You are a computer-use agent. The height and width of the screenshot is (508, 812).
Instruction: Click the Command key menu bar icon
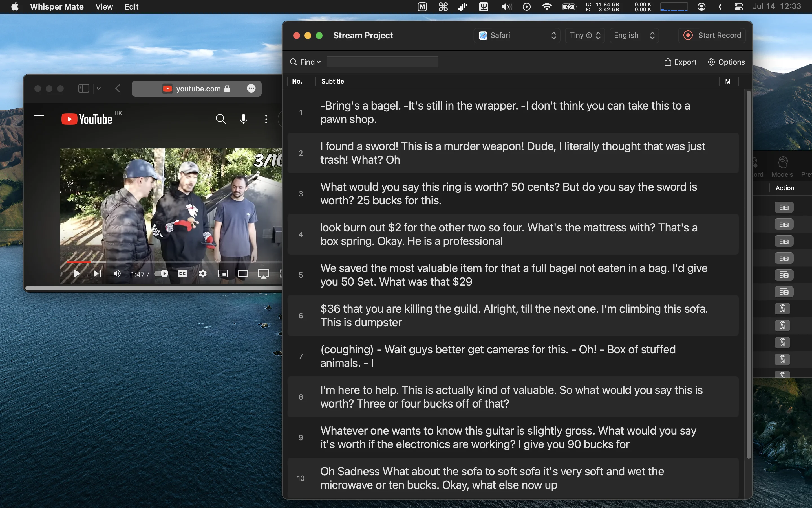coord(443,7)
